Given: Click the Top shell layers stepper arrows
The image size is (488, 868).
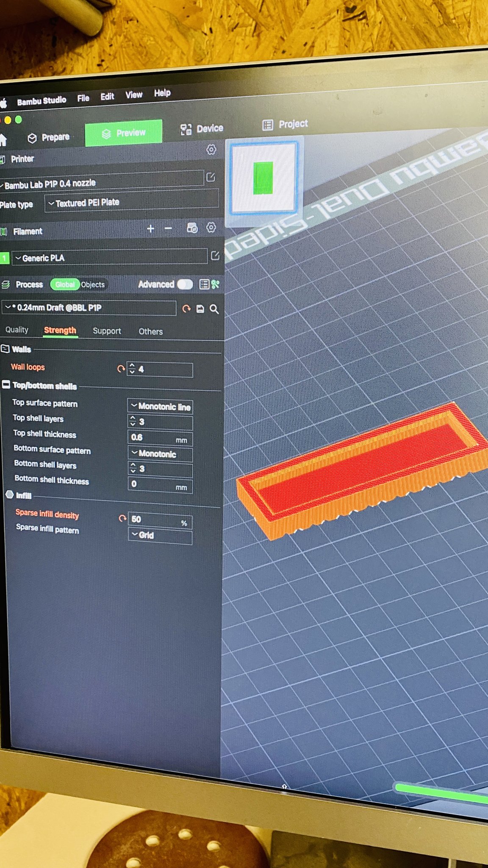Looking at the screenshot, I should coord(133,421).
